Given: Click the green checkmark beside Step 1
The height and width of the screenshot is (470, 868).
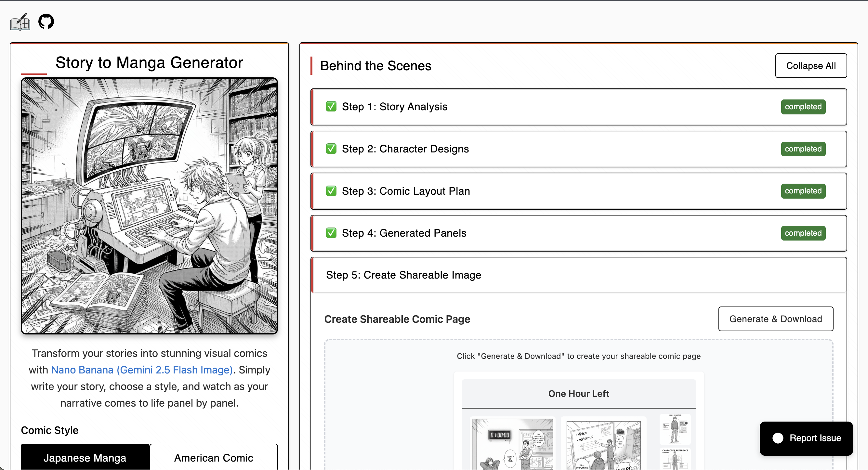Looking at the screenshot, I should click(331, 107).
